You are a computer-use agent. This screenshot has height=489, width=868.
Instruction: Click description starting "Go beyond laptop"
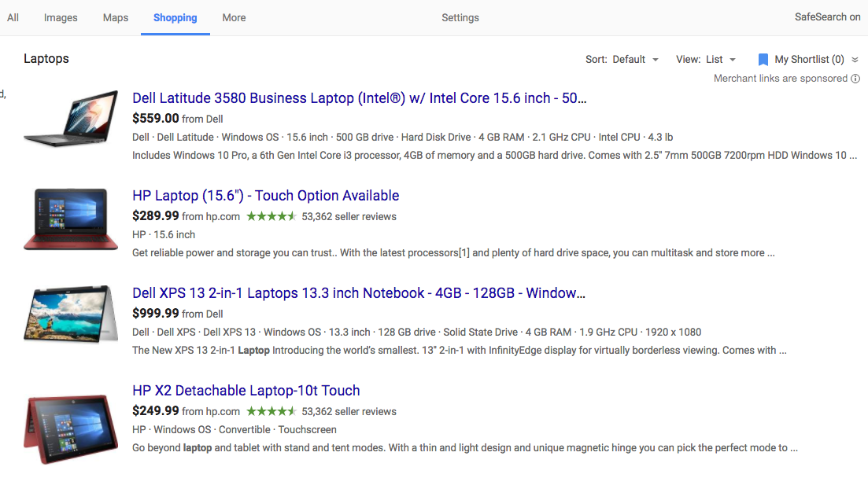click(465, 448)
